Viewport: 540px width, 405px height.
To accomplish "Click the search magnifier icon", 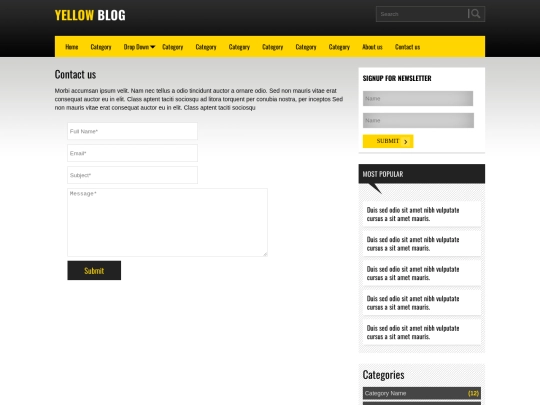I will pos(475,14).
